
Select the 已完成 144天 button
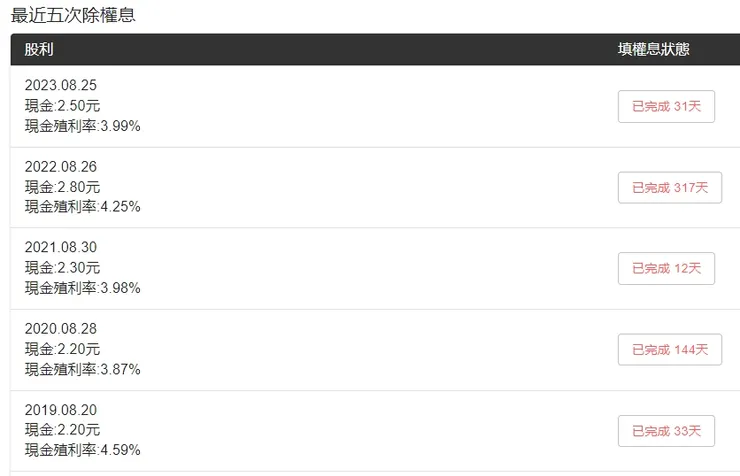(x=669, y=349)
